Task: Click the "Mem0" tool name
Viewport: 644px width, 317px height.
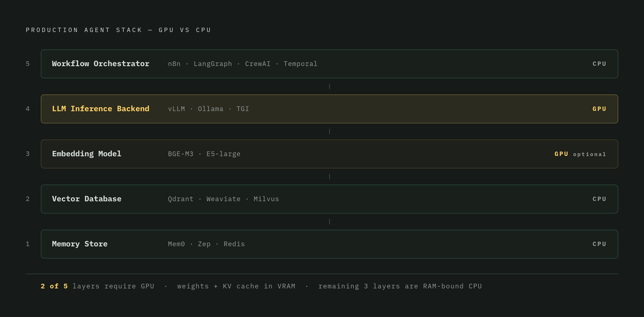Action: pos(177,244)
